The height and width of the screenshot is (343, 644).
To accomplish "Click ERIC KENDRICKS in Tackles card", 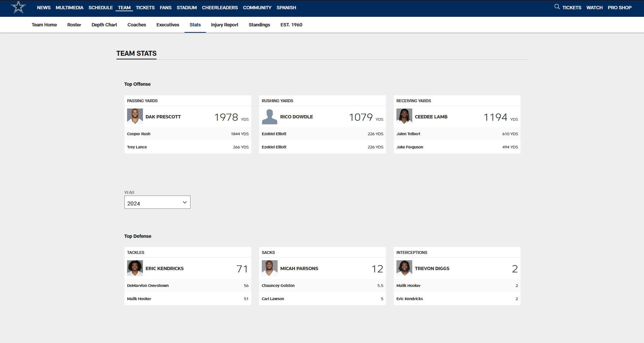I will coord(164,268).
